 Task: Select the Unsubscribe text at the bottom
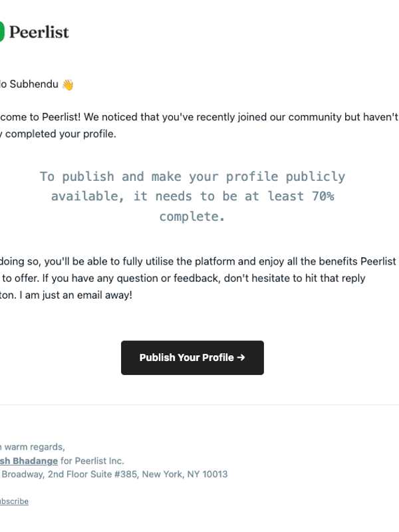[14, 501]
